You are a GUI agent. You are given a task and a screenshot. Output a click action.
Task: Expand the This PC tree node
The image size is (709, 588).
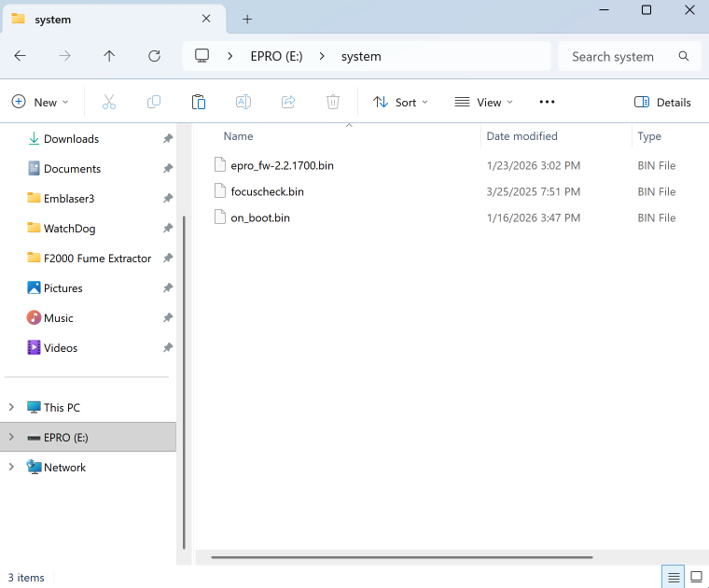[11, 407]
